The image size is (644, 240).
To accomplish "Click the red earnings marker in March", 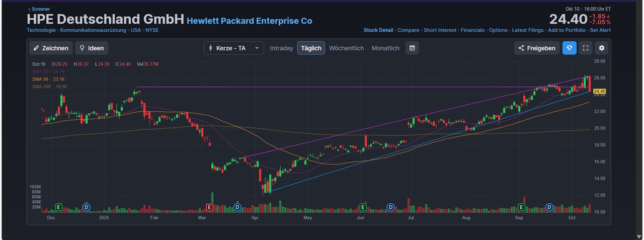I will 210,207.
